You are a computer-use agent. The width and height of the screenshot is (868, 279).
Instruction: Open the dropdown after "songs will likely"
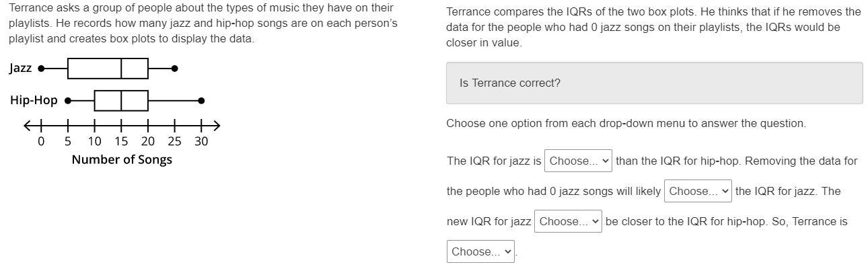pyautogui.click(x=697, y=191)
